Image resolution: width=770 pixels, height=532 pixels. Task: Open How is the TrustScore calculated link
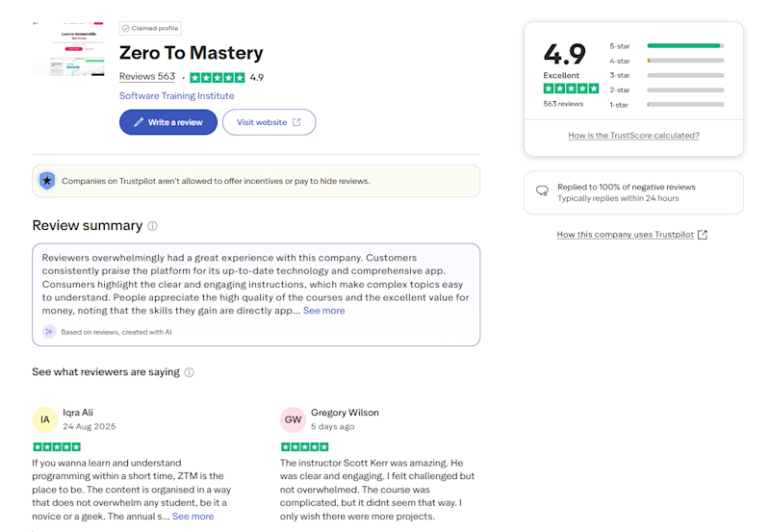[x=633, y=136]
